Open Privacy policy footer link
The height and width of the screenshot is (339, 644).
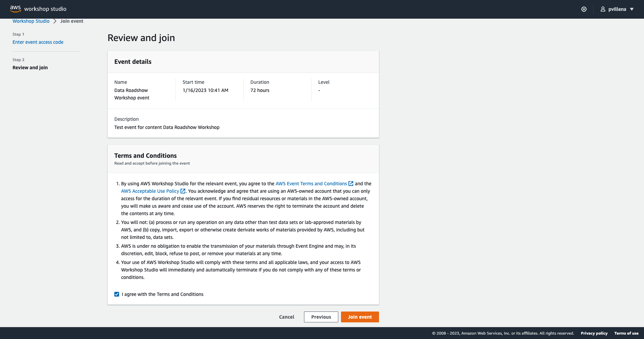click(594, 333)
